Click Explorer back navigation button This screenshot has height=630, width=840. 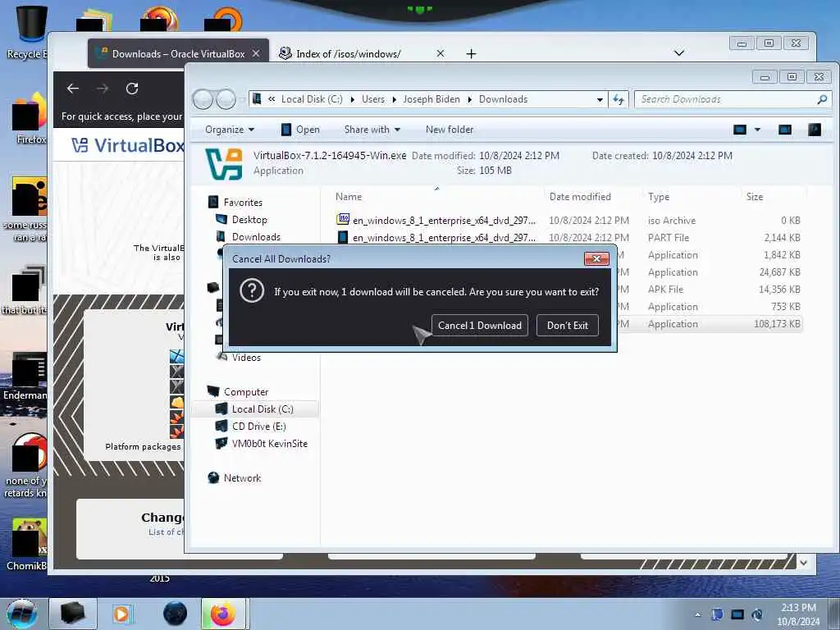pyautogui.click(x=203, y=99)
